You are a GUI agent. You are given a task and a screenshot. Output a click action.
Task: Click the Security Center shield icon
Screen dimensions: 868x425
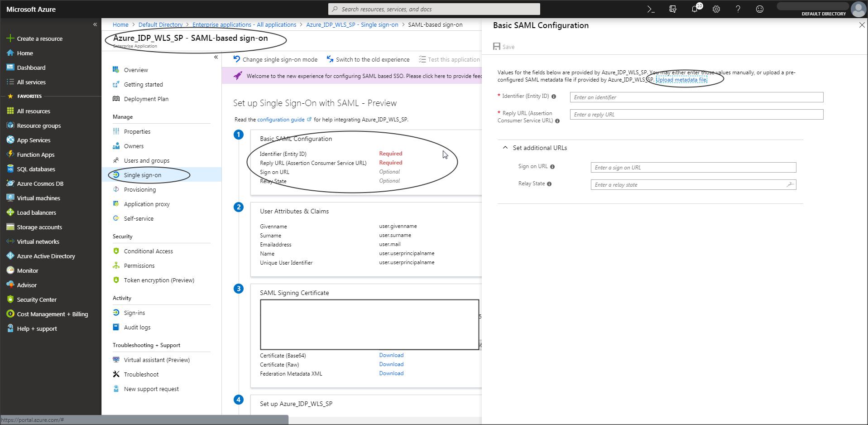(10, 299)
